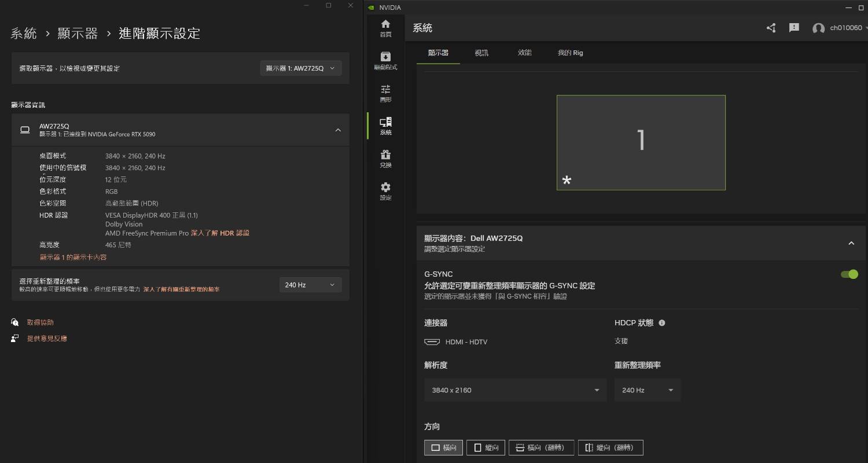The height and width of the screenshot is (463, 868).
Task: Click the RGB color format value
Action: click(x=111, y=192)
